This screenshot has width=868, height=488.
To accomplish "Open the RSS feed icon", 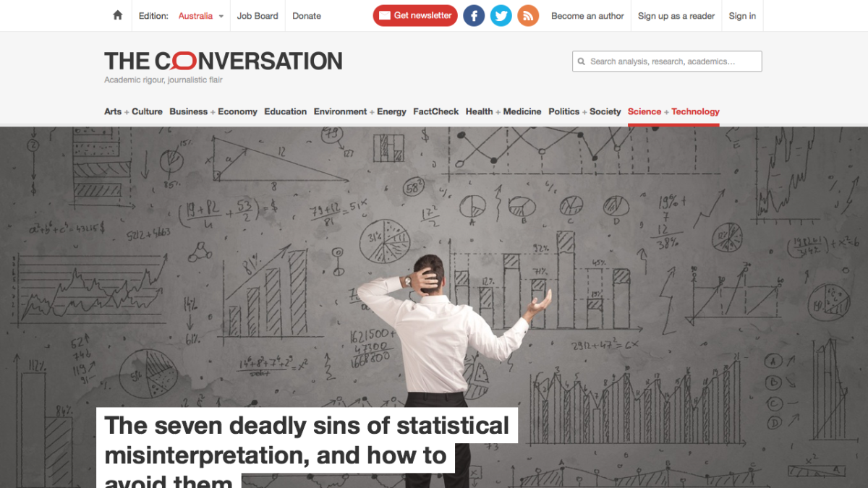I will point(527,15).
